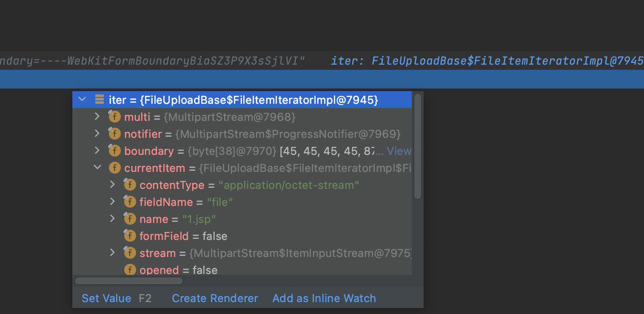Expand the name field node
644x314 pixels.
tap(112, 219)
